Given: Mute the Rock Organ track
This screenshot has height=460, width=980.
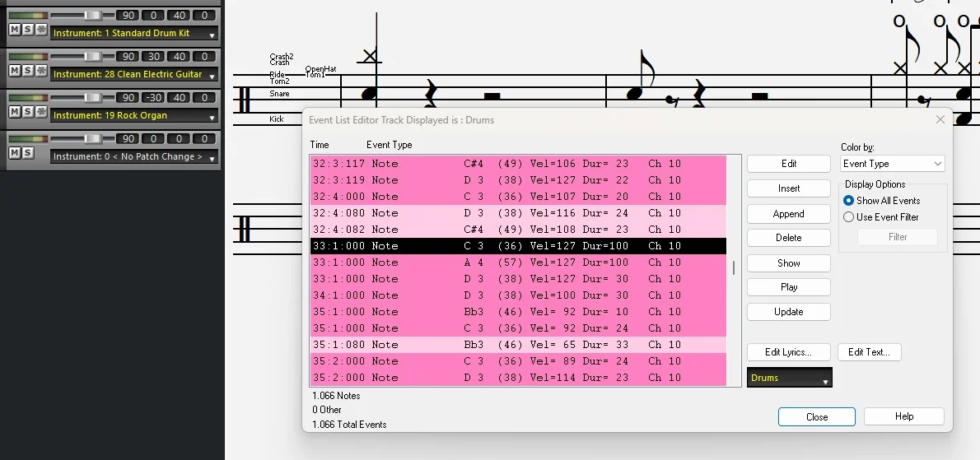Looking at the screenshot, I should pos(14,112).
